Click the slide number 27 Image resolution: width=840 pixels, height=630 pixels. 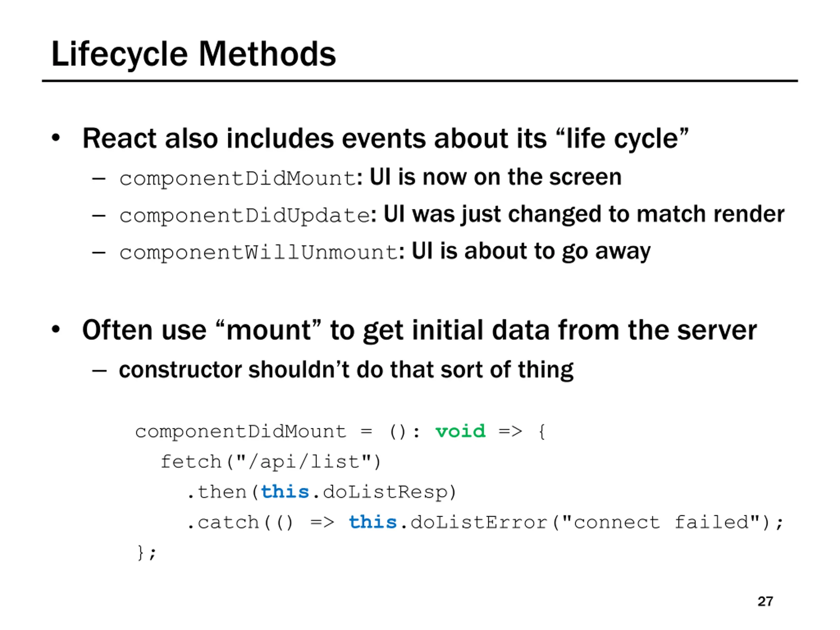tap(765, 601)
